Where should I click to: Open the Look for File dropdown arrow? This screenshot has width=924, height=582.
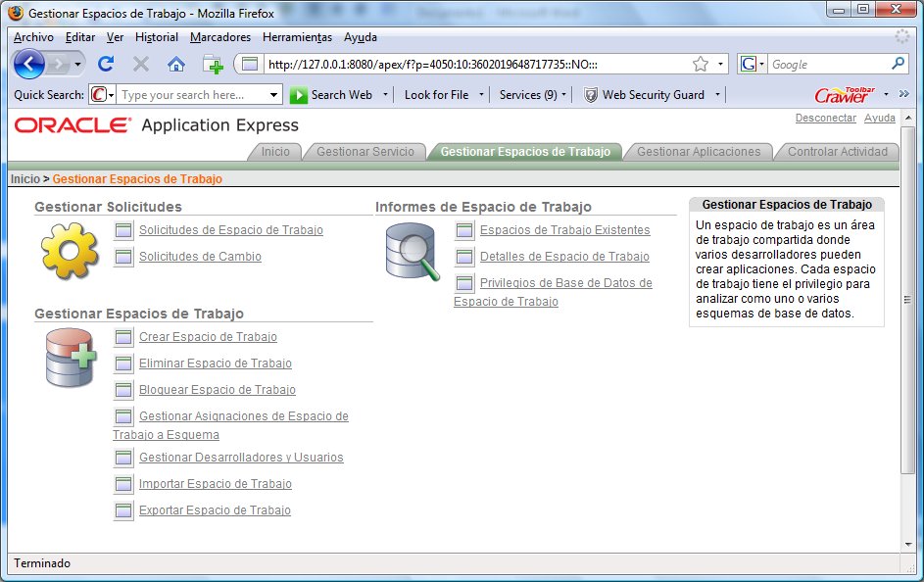click(481, 95)
